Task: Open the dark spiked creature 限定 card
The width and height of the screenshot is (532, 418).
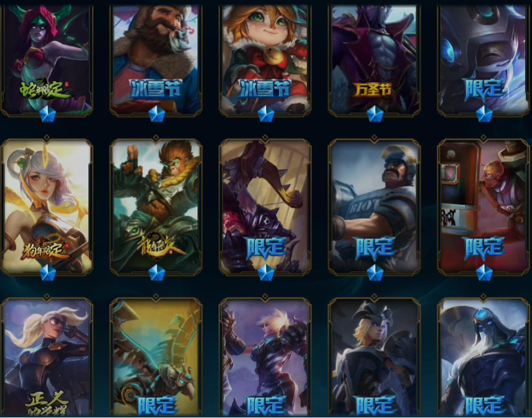Action: click(x=265, y=206)
